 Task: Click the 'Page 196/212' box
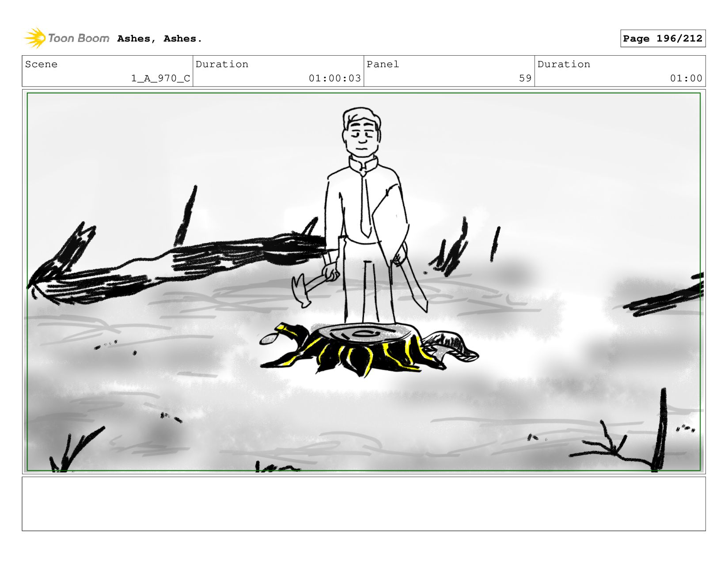663,38
